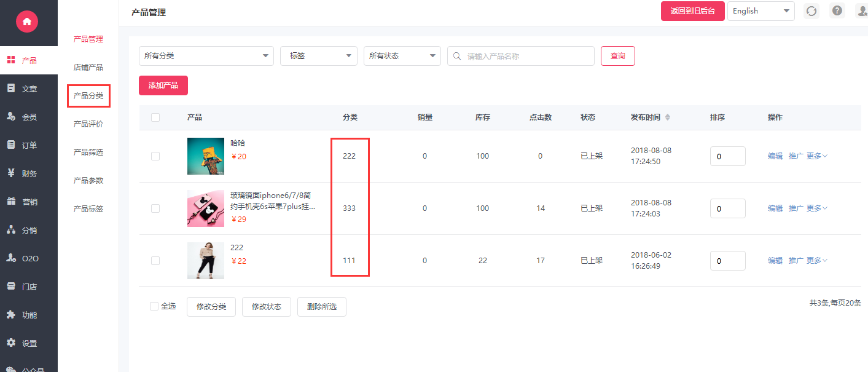
Task: Open the 所有分类 category dropdown
Action: pos(206,56)
